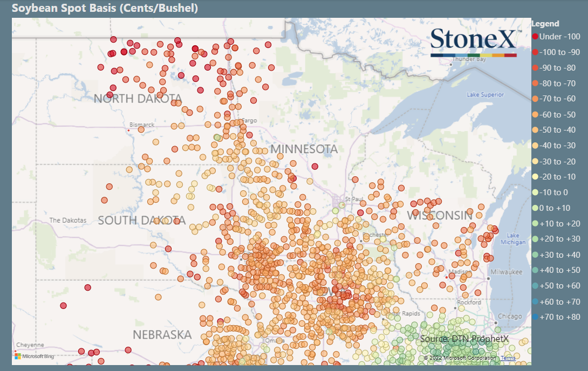588x371 pixels.
Task: Click the 'SOUTH DAKOTA' map label
Action: 142,221
